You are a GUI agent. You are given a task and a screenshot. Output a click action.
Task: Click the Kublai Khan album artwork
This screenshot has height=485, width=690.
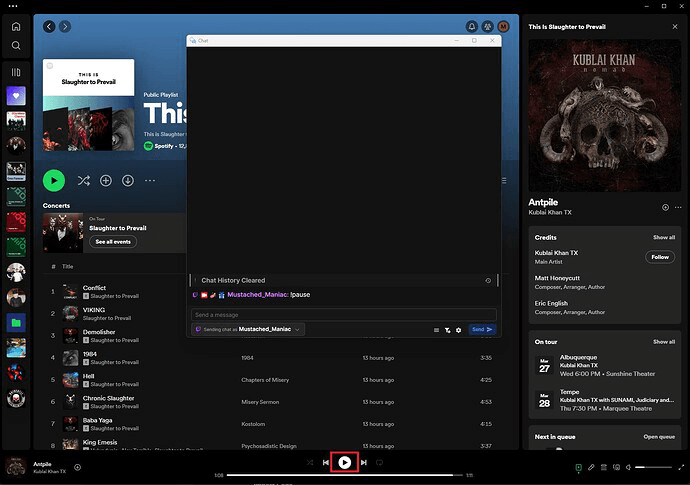[x=605, y=115]
